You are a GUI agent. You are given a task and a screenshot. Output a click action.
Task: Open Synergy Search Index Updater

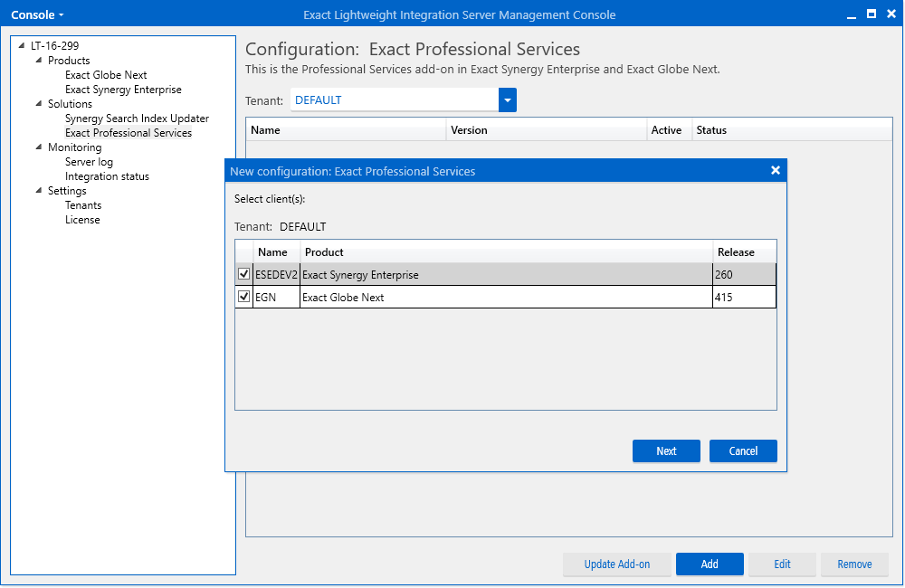click(137, 119)
